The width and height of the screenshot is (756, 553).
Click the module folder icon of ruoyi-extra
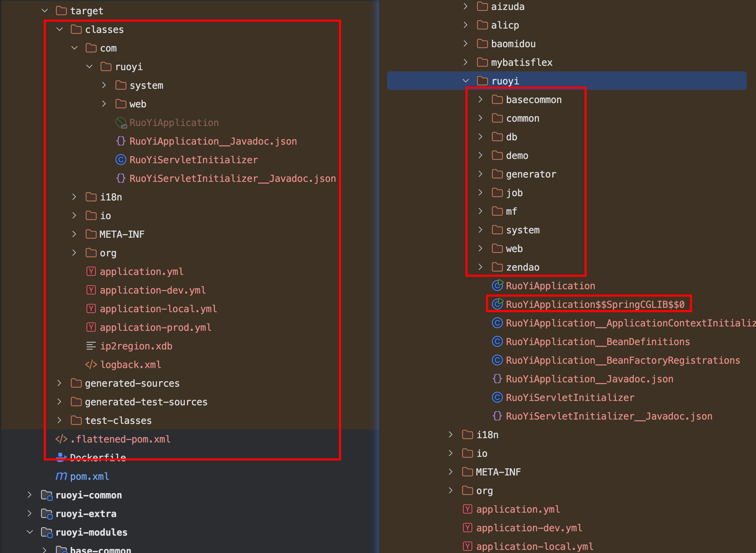pos(47,514)
